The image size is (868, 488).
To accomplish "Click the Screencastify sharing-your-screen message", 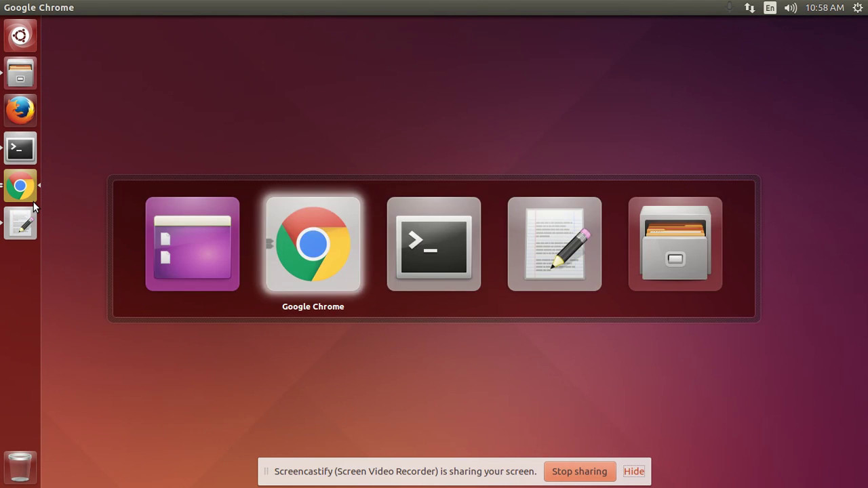I will coord(405,471).
